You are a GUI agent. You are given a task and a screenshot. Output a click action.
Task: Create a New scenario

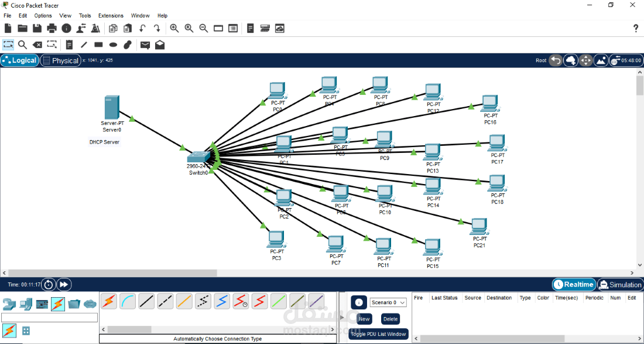coord(364,319)
